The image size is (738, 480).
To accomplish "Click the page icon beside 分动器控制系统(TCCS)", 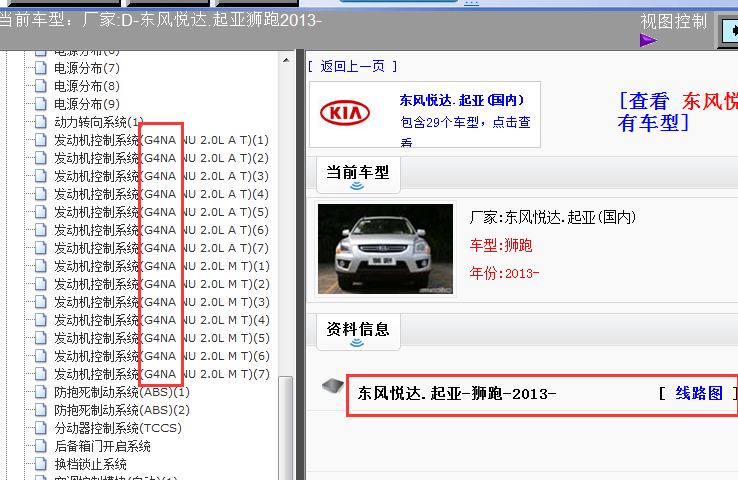I will pyautogui.click(x=41, y=428).
